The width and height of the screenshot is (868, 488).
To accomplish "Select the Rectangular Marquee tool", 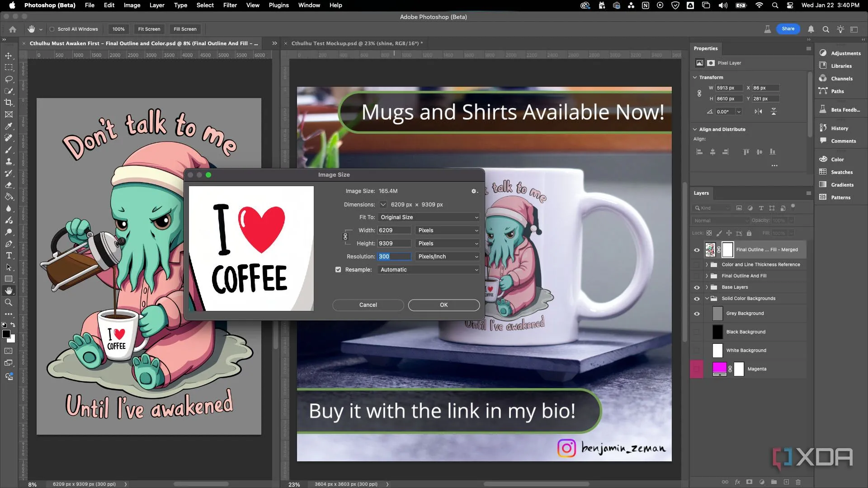I will tap(9, 67).
